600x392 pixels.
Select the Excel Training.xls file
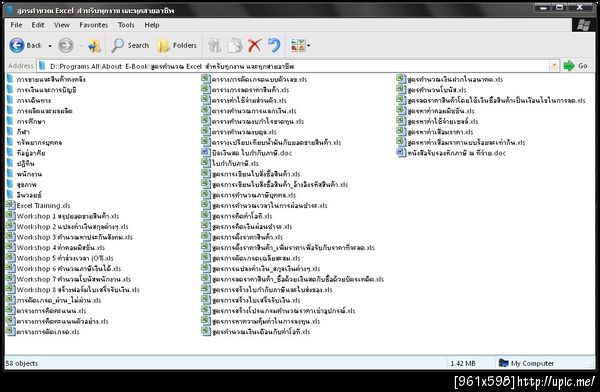(x=38, y=205)
